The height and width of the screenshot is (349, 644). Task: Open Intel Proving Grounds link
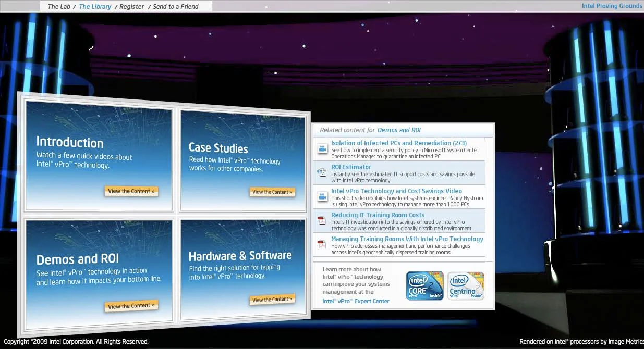tap(612, 6)
